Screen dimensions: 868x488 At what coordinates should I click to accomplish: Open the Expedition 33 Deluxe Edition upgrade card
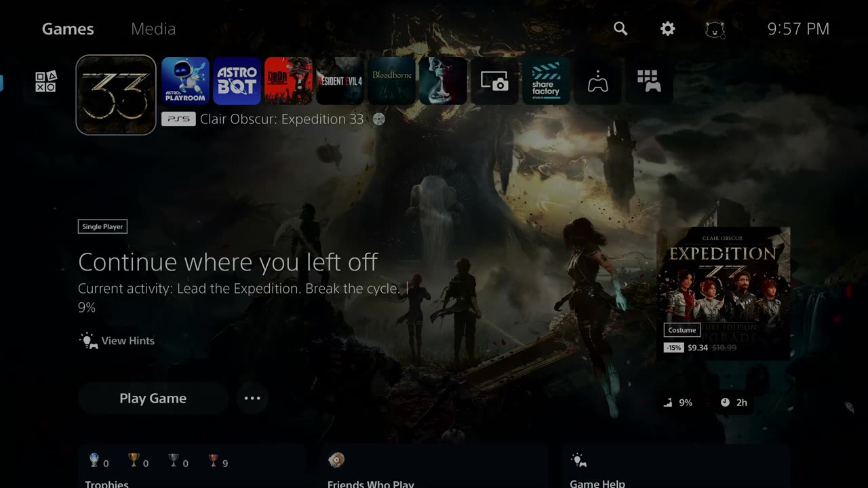tap(724, 292)
